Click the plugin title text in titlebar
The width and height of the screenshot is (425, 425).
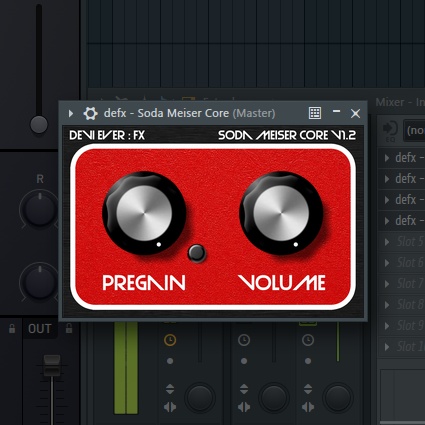click(189, 113)
